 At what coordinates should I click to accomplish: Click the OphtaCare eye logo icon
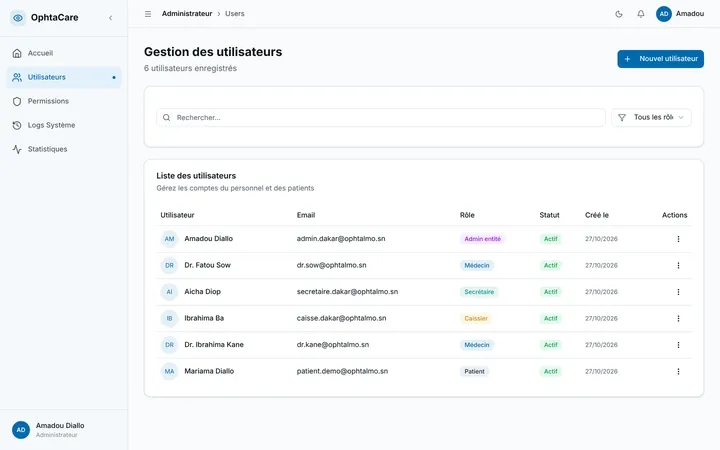pyautogui.click(x=18, y=18)
